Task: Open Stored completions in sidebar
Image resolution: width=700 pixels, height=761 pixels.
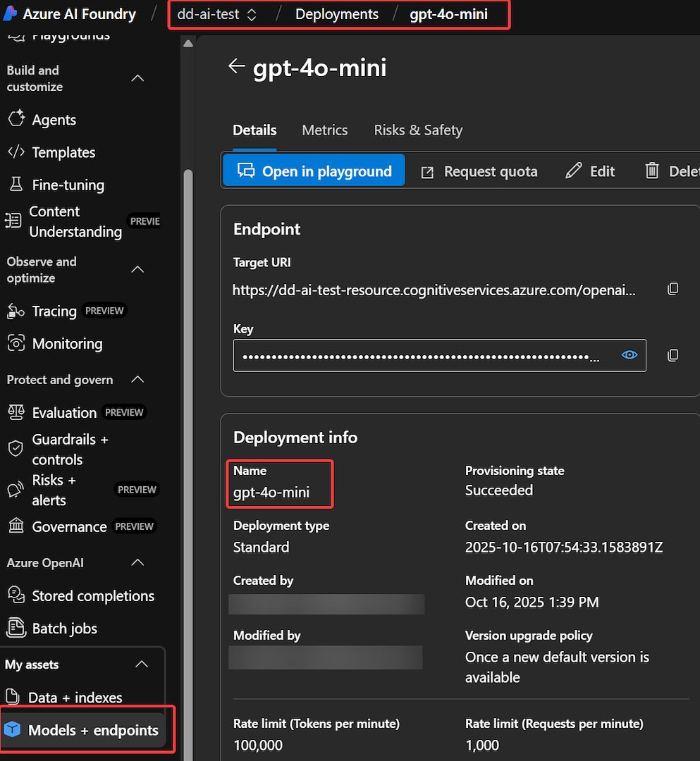Action: tap(92, 596)
